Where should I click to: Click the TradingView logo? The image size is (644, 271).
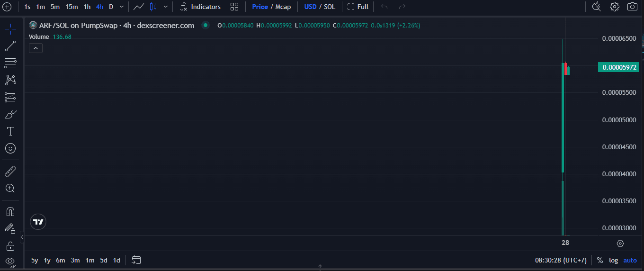click(x=38, y=222)
